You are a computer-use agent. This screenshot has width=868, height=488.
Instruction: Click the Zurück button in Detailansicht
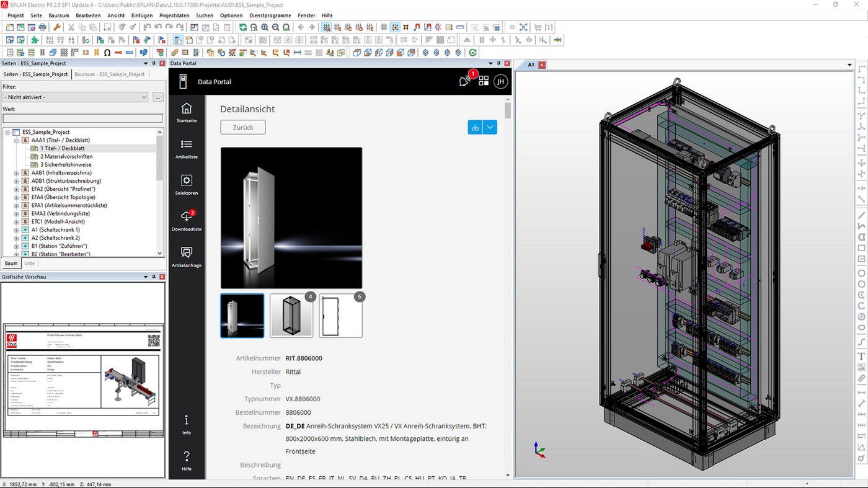(242, 127)
